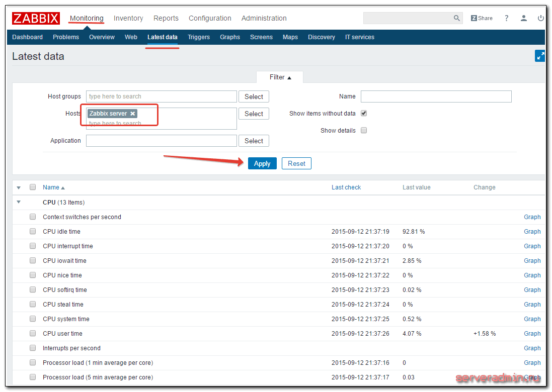Image resolution: width=552 pixels, height=392 pixels.
Task: Collapse the Filter panel
Action: pyautogui.click(x=280, y=77)
